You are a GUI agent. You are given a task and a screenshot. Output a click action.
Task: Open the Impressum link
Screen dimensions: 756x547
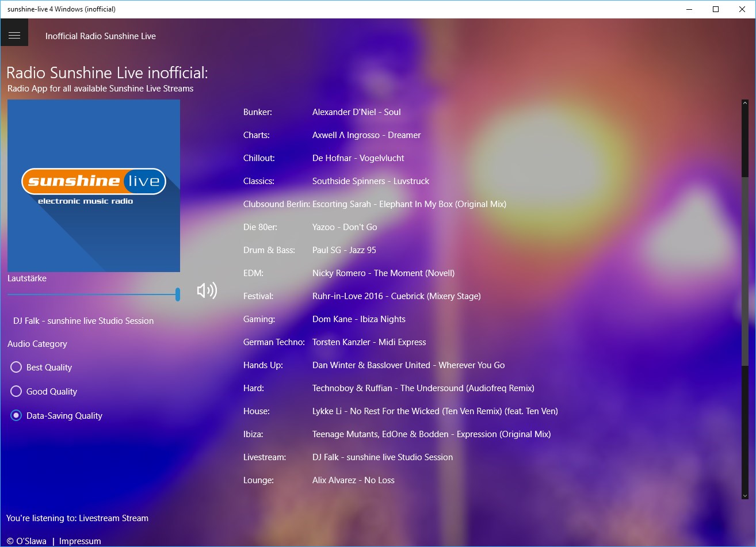pos(80,541)
